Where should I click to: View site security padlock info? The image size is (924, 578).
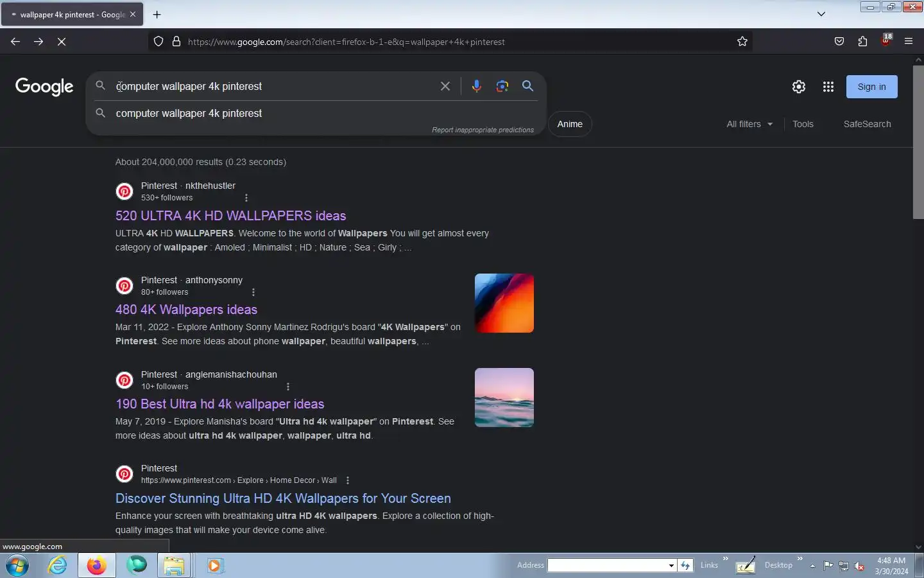[x=176, y=42]
